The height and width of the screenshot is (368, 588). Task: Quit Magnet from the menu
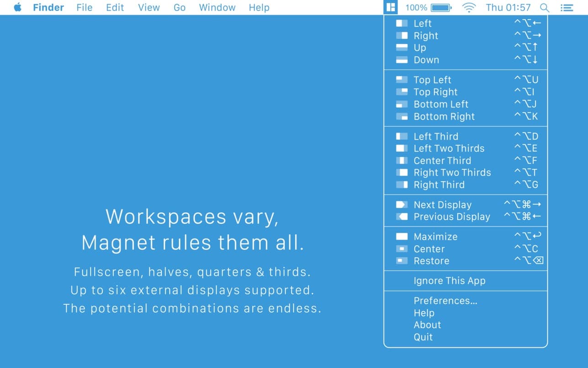point(423,337)
